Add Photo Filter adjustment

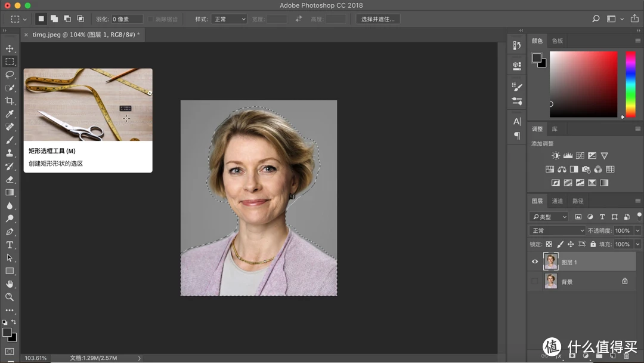(x=586, y=169)
